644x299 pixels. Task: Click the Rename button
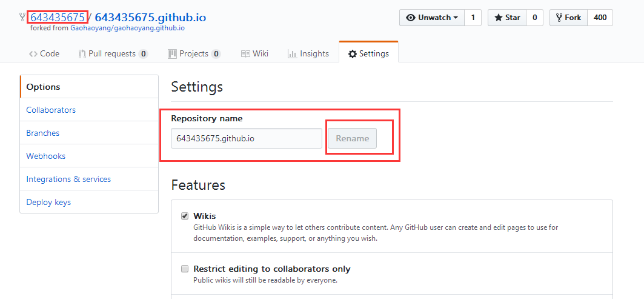[x=352, y=138]
